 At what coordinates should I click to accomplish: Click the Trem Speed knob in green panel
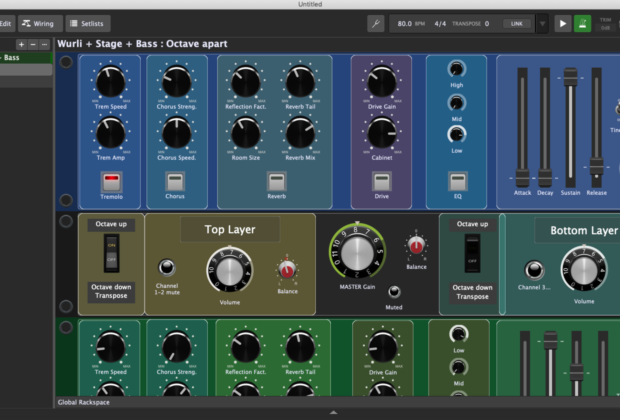point(110,347)
